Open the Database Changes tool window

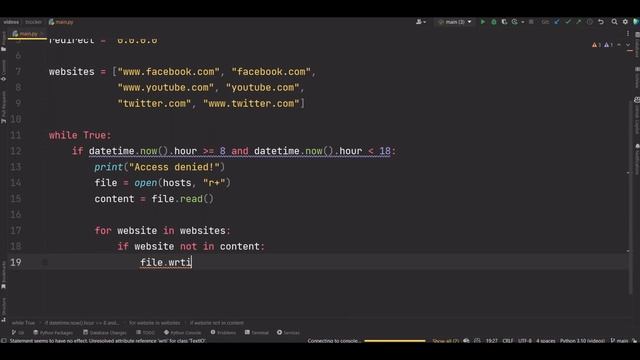click(104, 333)
